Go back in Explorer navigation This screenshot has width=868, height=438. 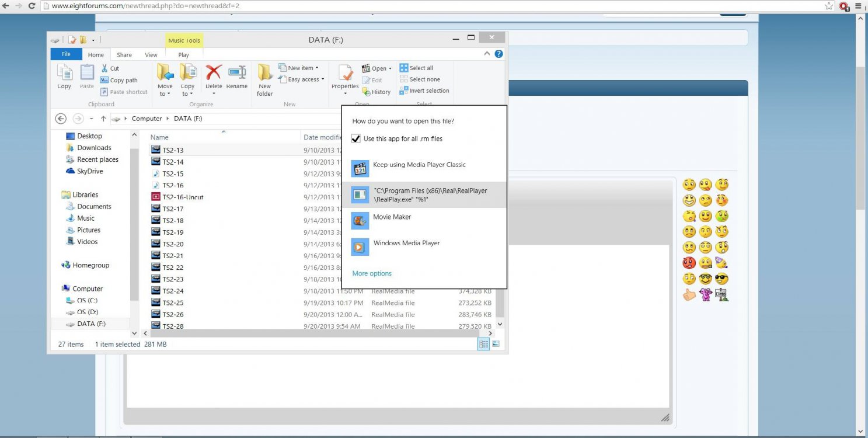pyautogui.click(x=61, y=119)
